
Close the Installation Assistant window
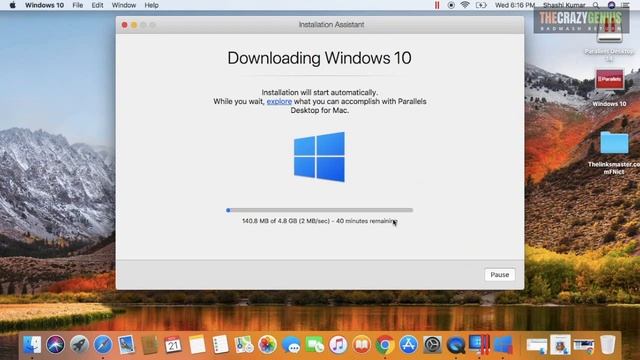[124, 25]
